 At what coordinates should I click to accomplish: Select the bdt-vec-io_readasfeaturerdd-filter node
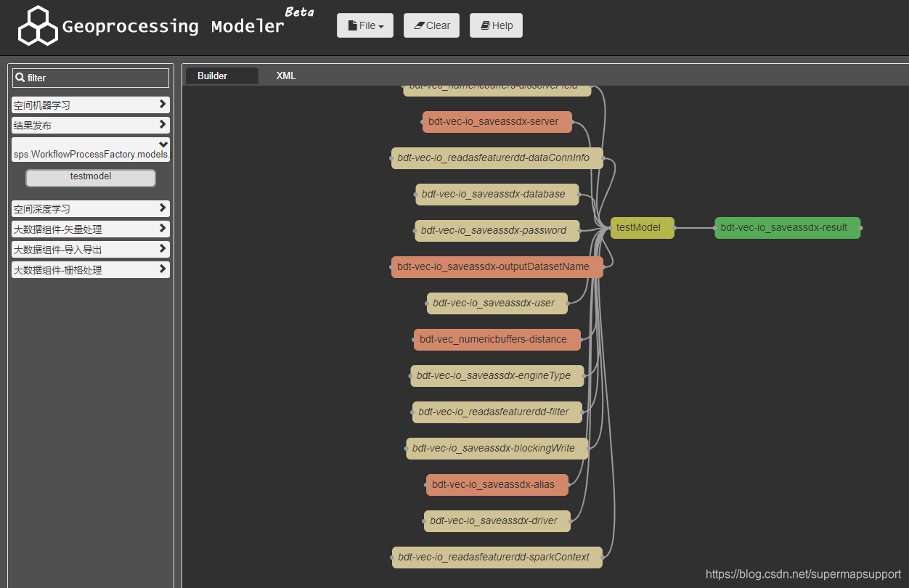pos(497,412)
